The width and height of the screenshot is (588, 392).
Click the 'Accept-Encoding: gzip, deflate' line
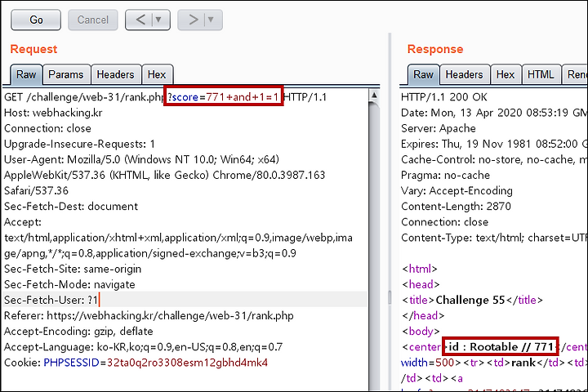78,332
